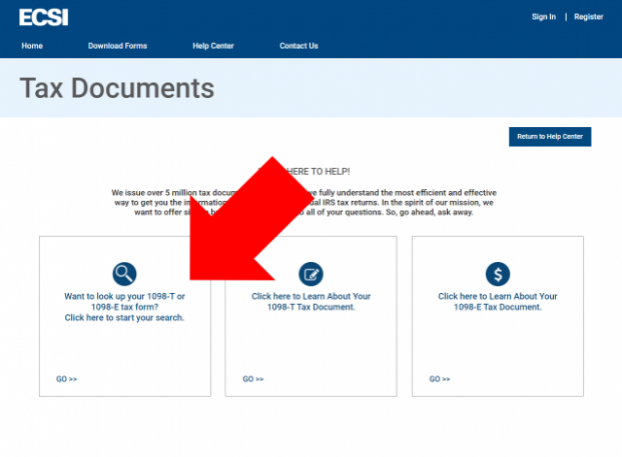Click the Register link
Viewport: 622px width, 457px height.
pos(589,17)
